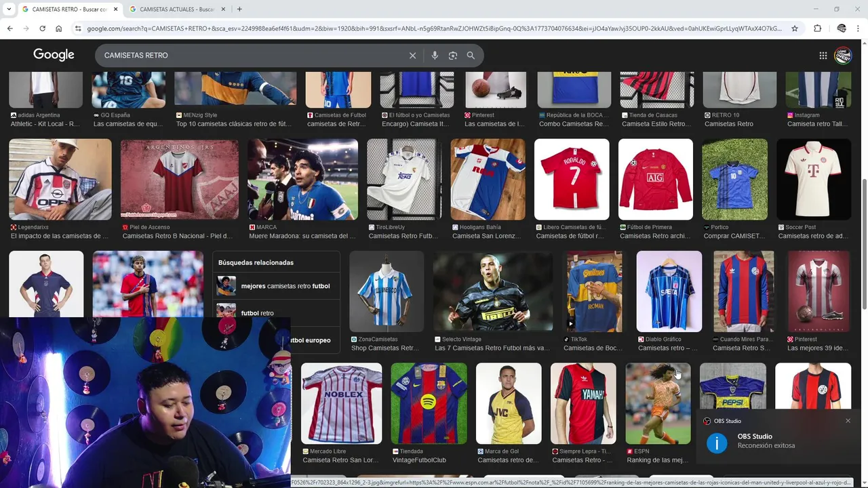Open the Selecto Vintage Pirelli player image

[493, 291]
